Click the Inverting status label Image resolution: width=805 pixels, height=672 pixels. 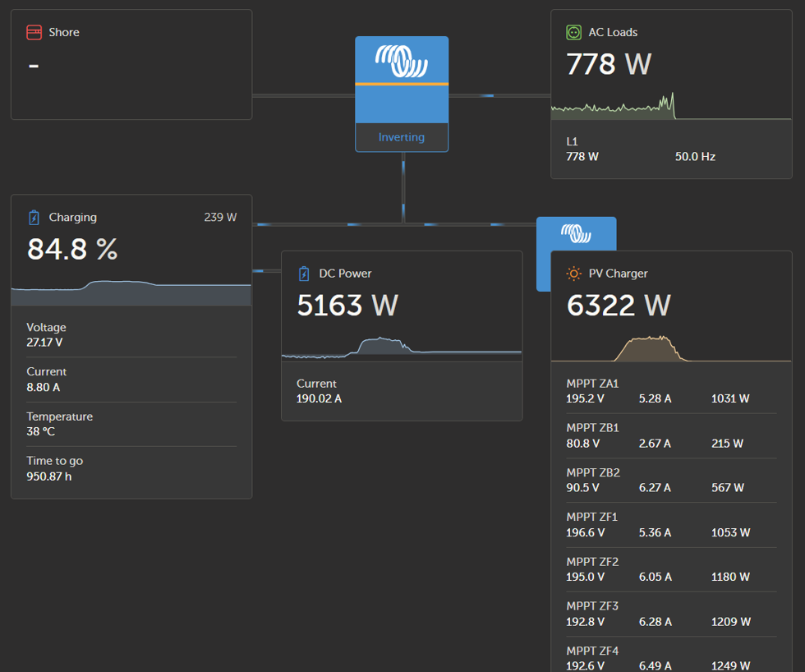(401, 137)
